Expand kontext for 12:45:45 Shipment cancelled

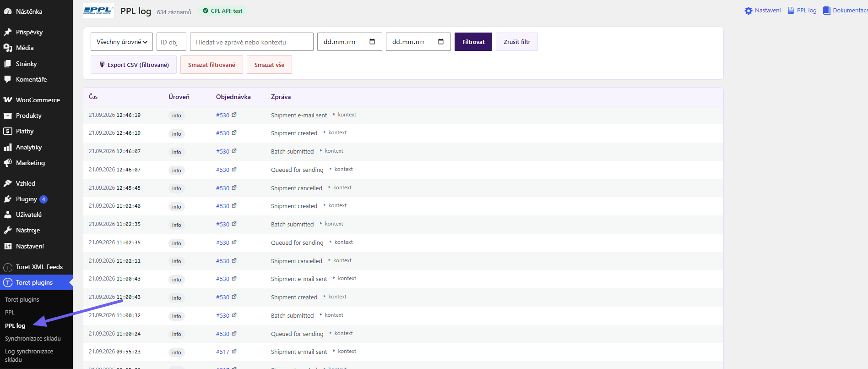pyautogui.click(x=340, y=187)
